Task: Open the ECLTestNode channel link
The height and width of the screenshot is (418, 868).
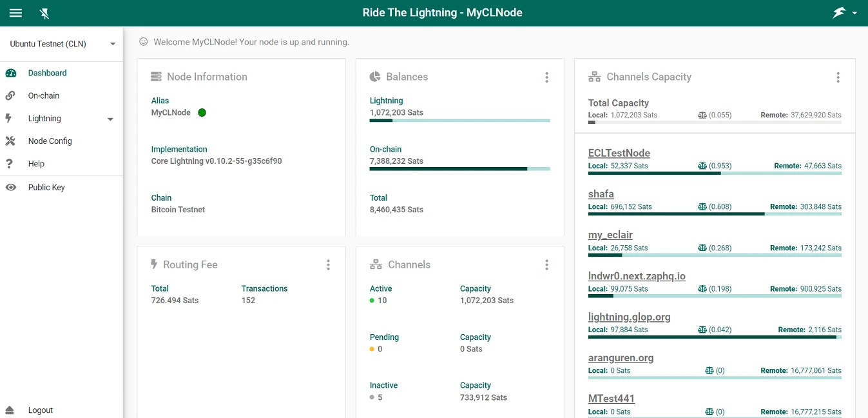Action: click(619, 153)
